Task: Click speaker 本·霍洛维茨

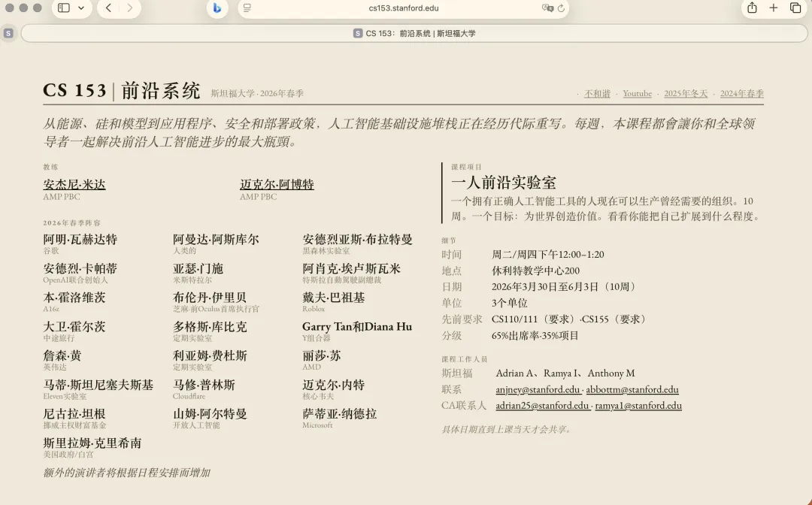Action: [74, 298]
